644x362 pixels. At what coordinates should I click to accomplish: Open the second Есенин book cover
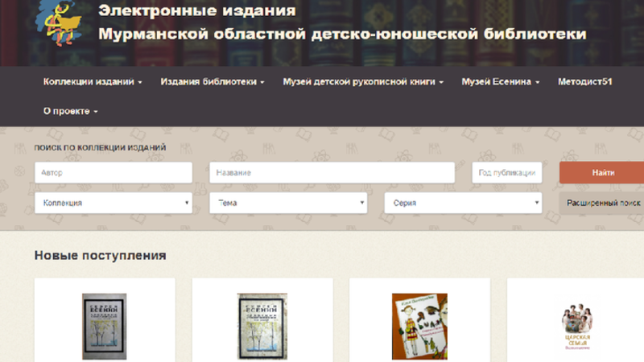click(x=262, y=326)
